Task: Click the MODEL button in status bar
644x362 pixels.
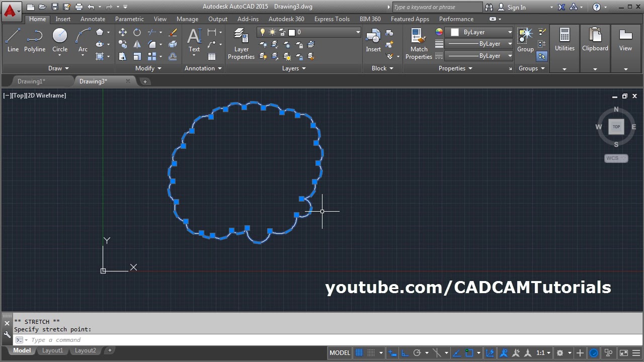Action: [x=340, y=352]
